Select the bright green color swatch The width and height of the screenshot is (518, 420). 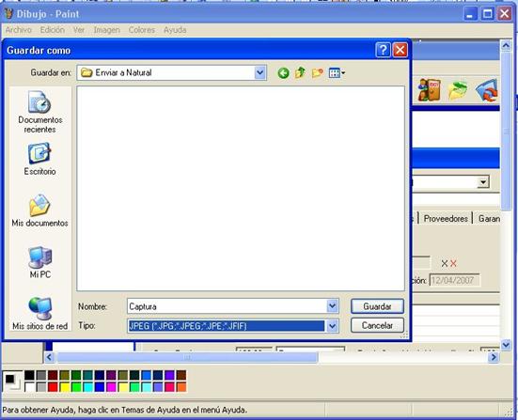pyautogui.click(x=76, y=387)
